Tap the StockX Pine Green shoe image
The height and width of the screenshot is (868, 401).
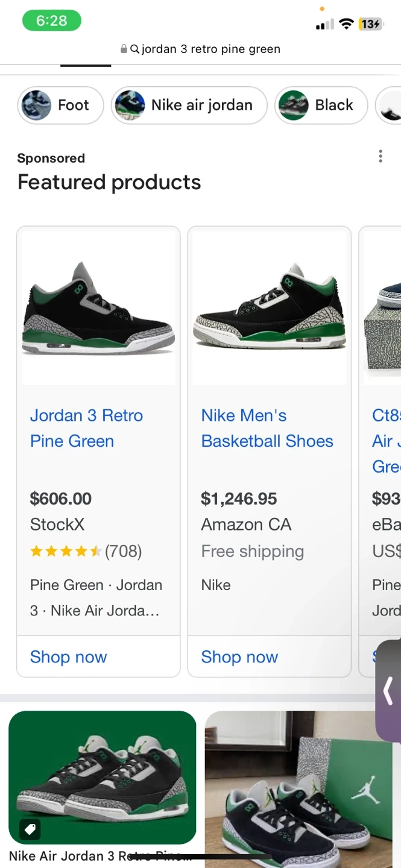pyautogui.click(x=98, y=307)
